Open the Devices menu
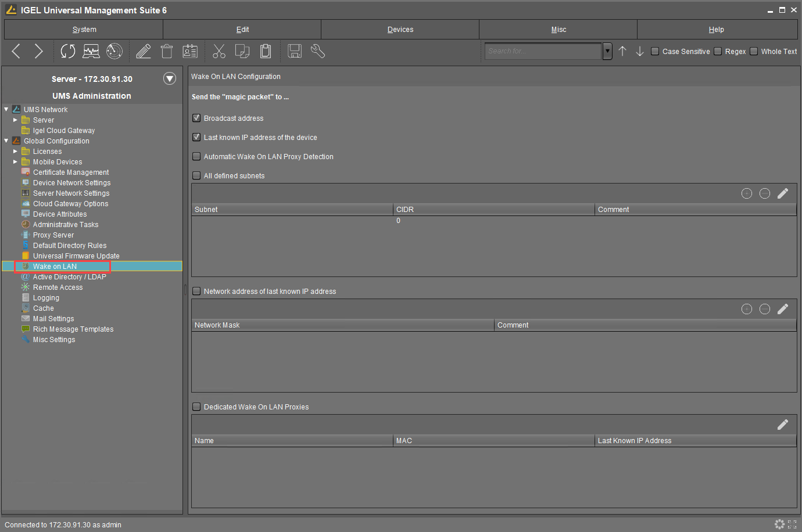802x532 pixels. pos(400,30)
